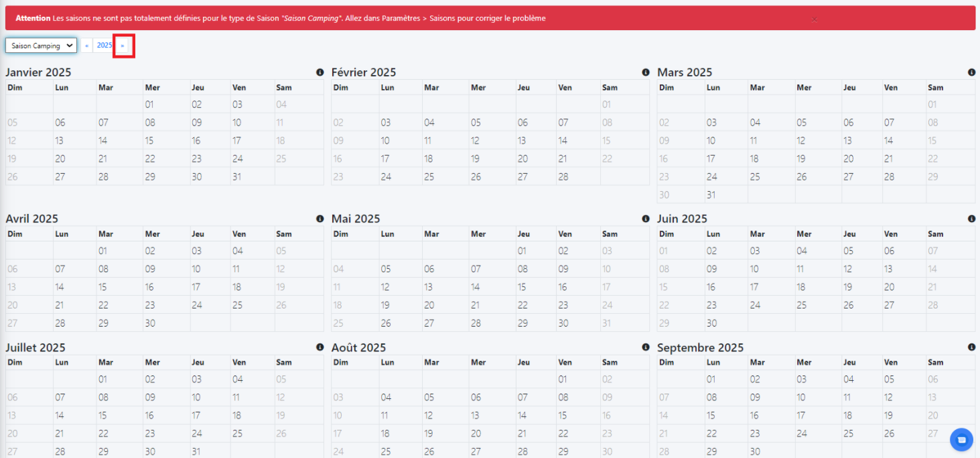
Task: Click the info icon next to Février 2025
Action: click(x=646, y=72)
